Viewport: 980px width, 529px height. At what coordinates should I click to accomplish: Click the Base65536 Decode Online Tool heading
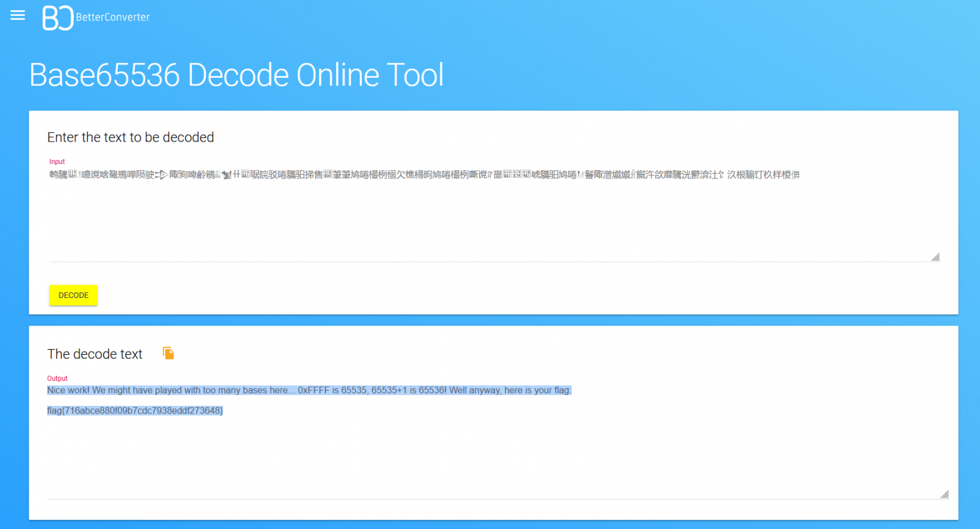click(x=236, y=75)
